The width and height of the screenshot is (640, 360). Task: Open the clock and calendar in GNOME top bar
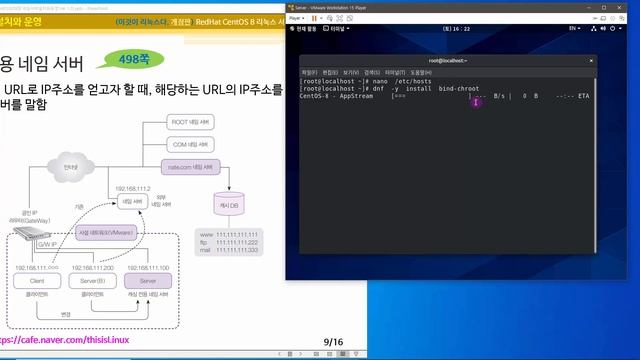(456, 29)
